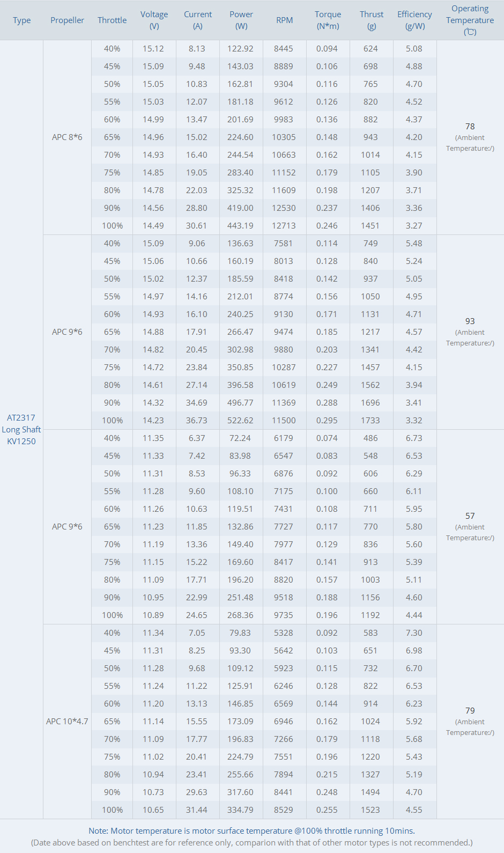This screenshot has width=504, height=853.
Task: Click the motor temperature note text
Action: tap(252, 831)
